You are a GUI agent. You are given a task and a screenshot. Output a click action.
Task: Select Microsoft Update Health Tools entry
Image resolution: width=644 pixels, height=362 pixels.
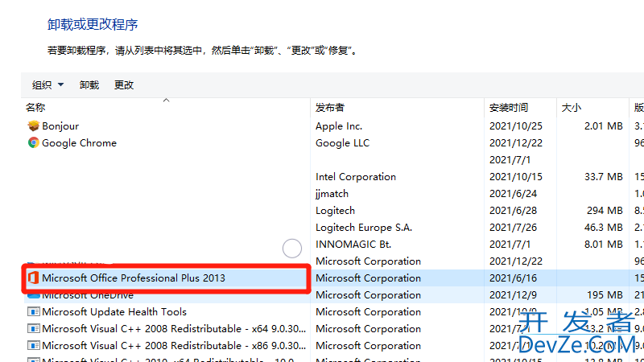click(x=114, y=312)
